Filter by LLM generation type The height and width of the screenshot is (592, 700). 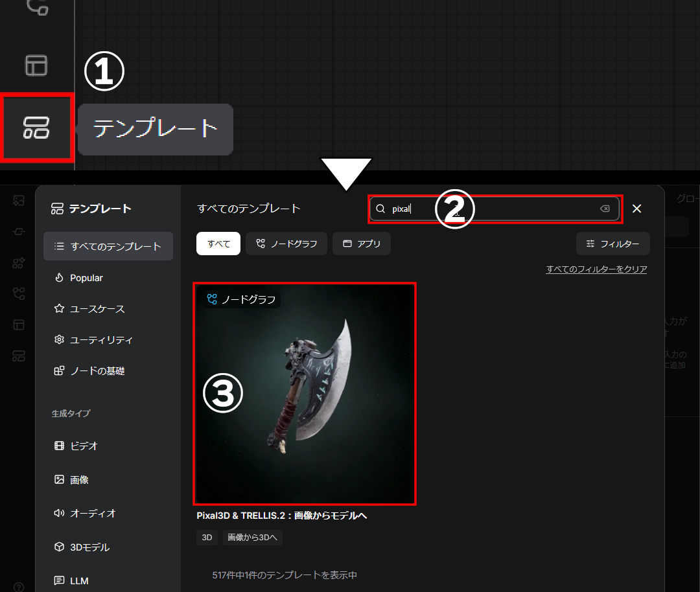pyautogui.click(x=108, y=580)
